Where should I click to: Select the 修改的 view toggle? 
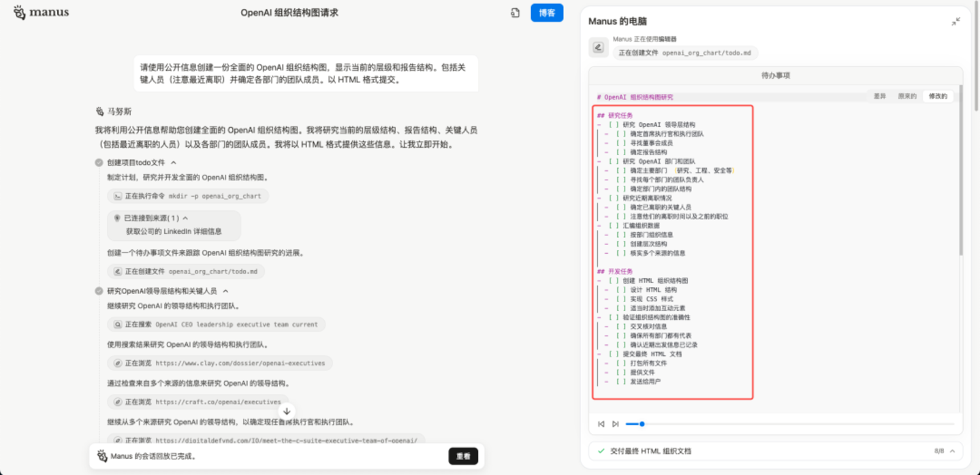(x=938, y=97)
